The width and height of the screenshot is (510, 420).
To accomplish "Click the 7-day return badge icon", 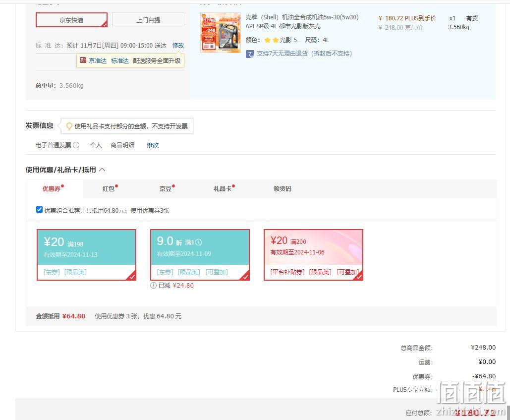I will (x=250, y=54).
